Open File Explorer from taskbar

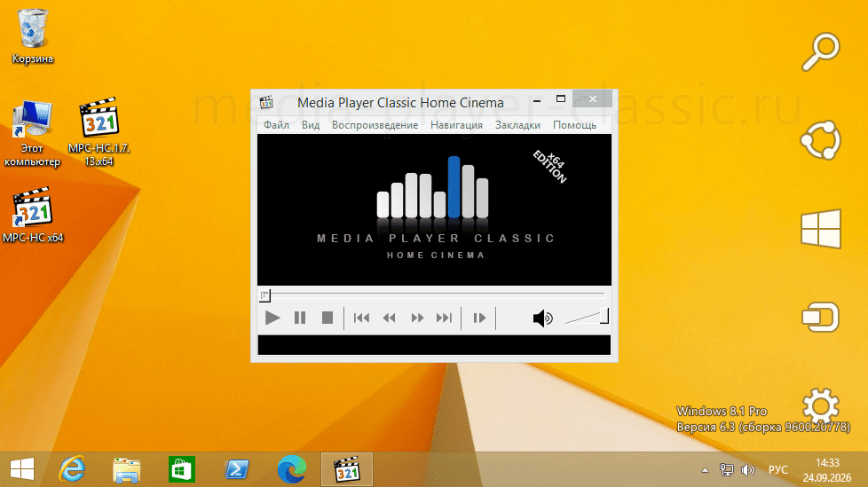point(127,469)
